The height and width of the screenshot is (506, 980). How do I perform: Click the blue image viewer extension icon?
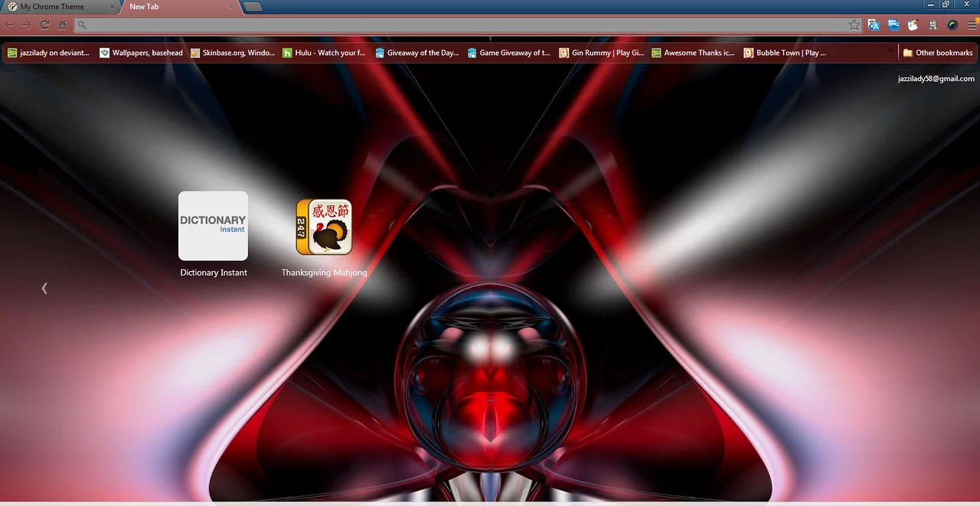[x=893, y=25]
